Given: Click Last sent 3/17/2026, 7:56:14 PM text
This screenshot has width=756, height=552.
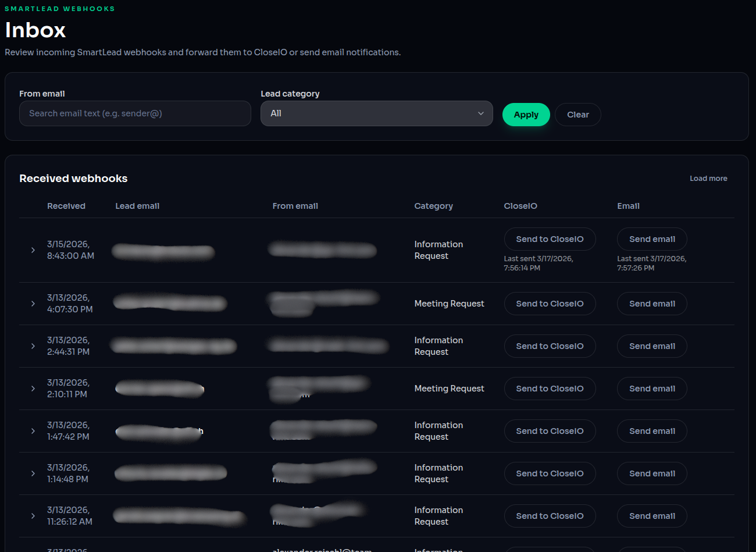Looking at the screenshot, I should coord(539,263).
